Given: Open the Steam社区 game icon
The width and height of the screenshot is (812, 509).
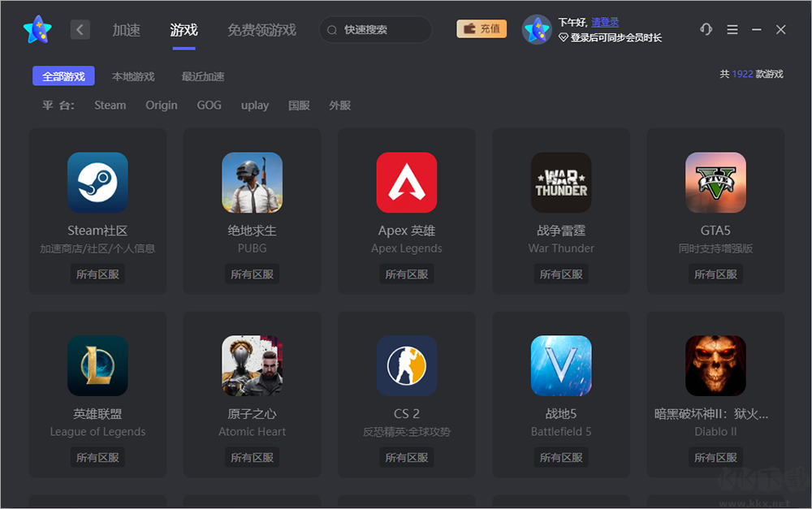Looking at the screenshot, I should pyautogui.click(x=98, y=183).
